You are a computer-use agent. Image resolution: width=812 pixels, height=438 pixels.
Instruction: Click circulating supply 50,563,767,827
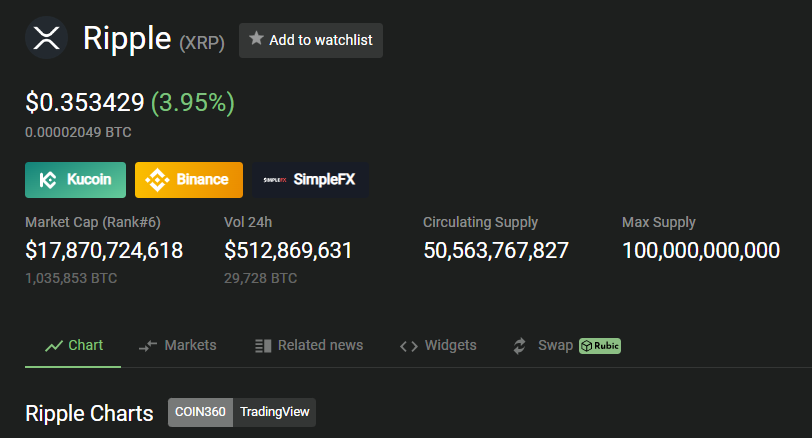click(x=496, y=251)
